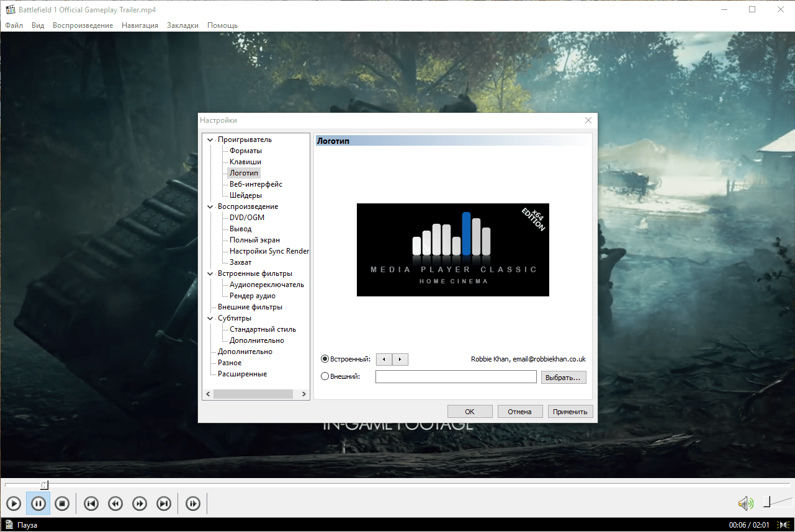This screenshot has height=532, width=795.
Task: Select Настройки Sync Render tree item
Action: tap(269, 251)
